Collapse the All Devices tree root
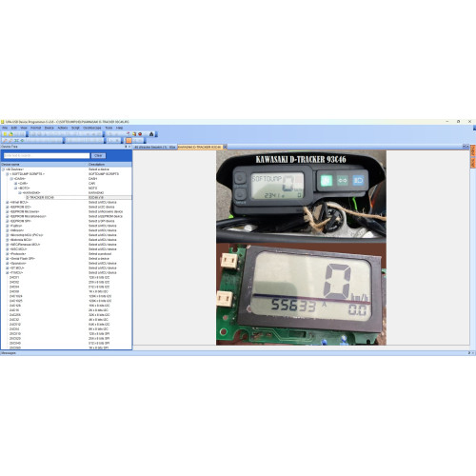476x476 pixels. pos(4,169)
